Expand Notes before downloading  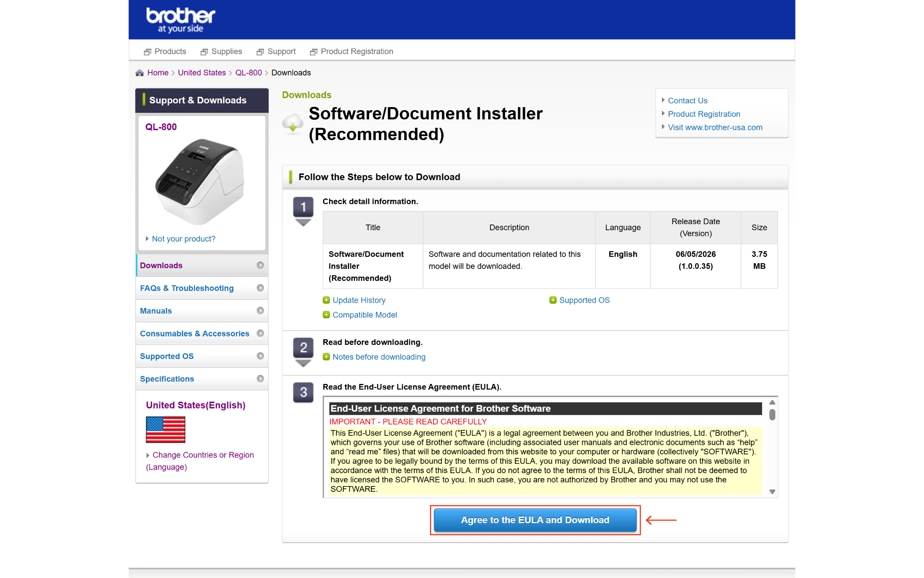click(x=379, y=357)
